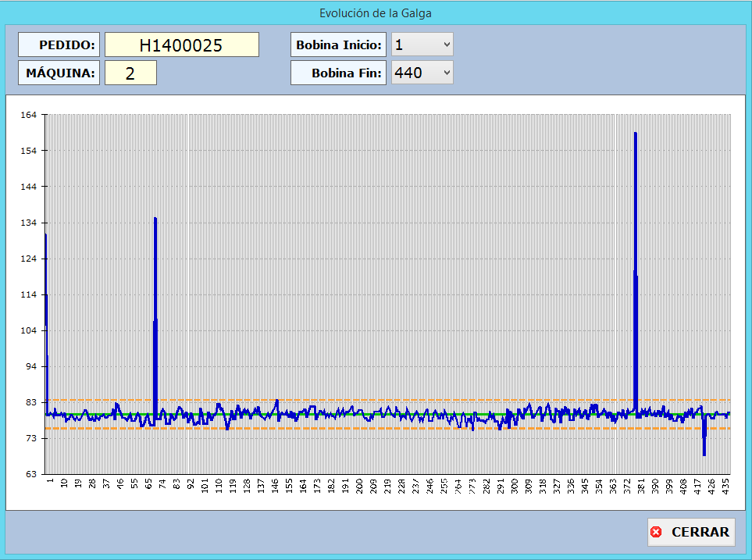Click the CERRAR button label
The height and width of the screenshot is (560, 752).
click(700, 532)
